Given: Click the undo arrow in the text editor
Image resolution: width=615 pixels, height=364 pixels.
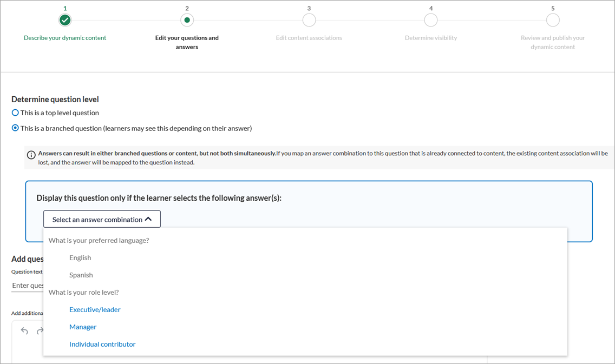Looking at the screenshot, I should pyautogui.click(x=24, y=330).
